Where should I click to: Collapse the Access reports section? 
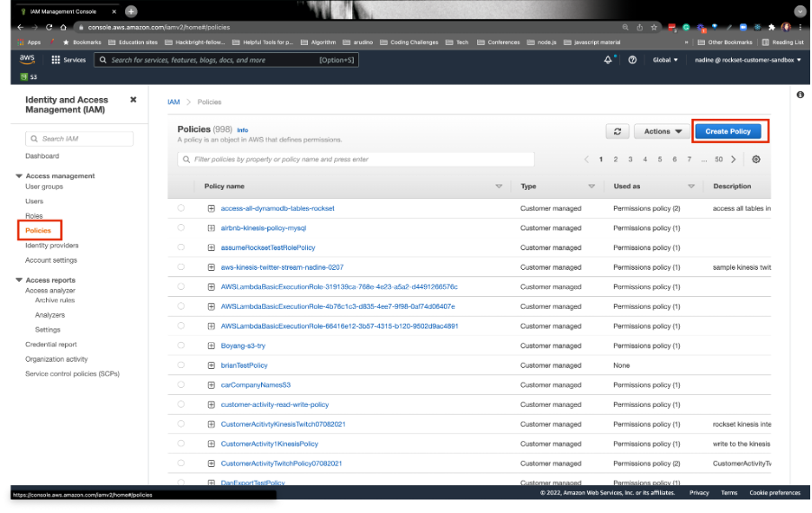(19, 280)
